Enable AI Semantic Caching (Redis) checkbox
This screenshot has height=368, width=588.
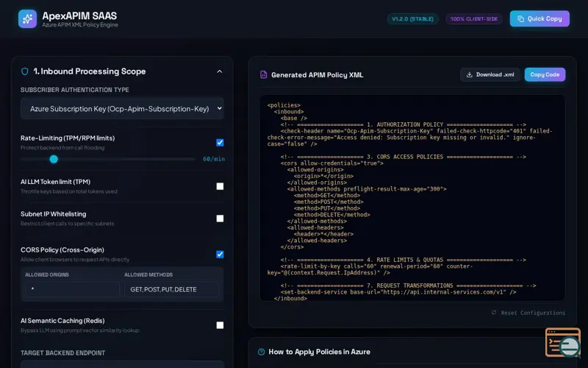(220, 325)
